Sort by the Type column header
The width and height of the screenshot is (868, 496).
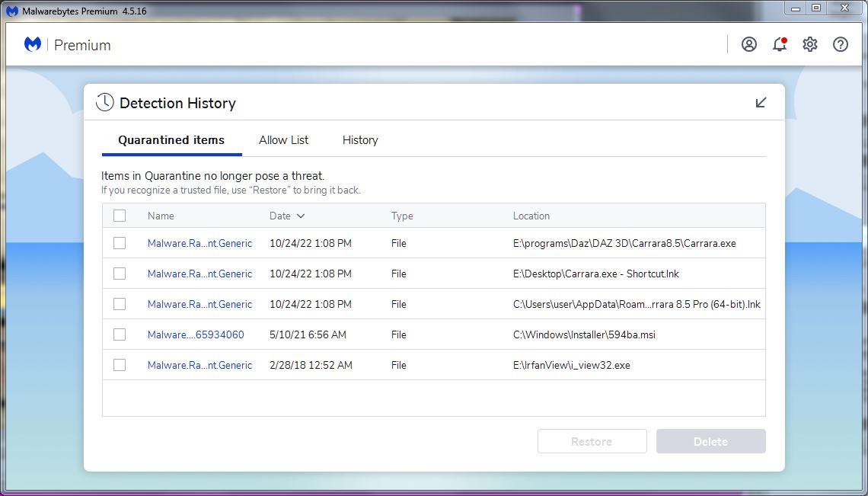pos(402,216)
